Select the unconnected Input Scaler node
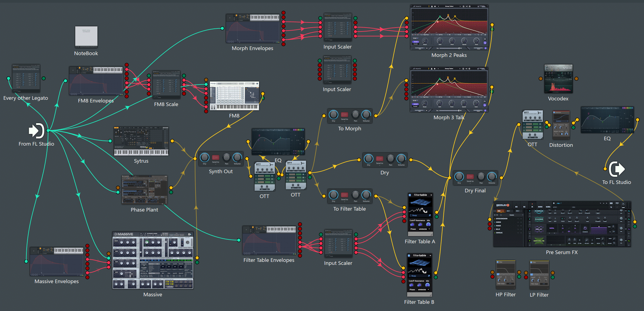The height and width of the screenshot is (311, 644). (337, 70)
